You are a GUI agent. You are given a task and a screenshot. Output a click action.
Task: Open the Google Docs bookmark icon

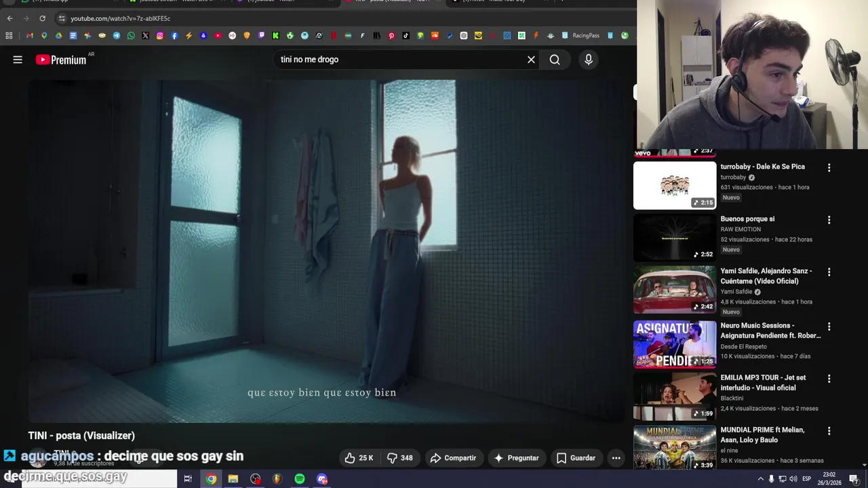tap(73, 35)
